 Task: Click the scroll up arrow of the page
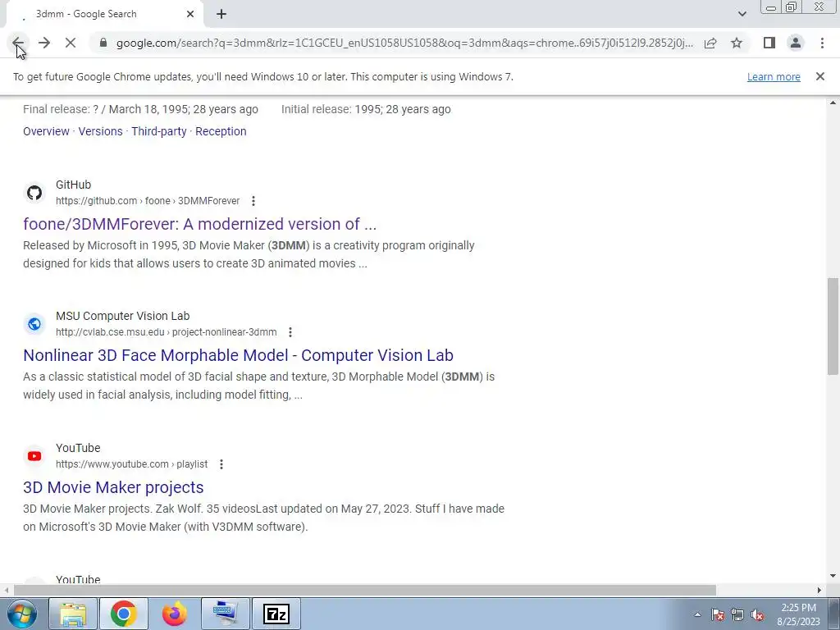pyautogui.click(x=833, y=103)
